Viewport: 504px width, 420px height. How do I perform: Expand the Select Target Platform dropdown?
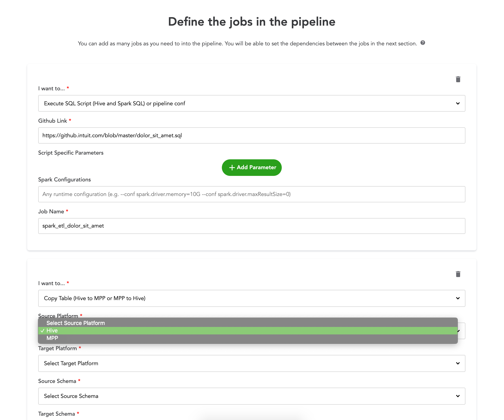[x=252, y=363]
